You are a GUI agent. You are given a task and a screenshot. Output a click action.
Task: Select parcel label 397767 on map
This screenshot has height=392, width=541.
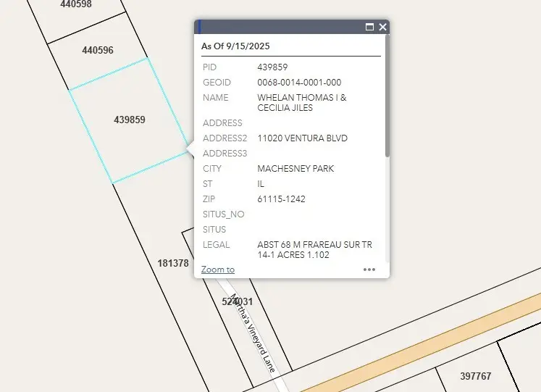point(475,376)
